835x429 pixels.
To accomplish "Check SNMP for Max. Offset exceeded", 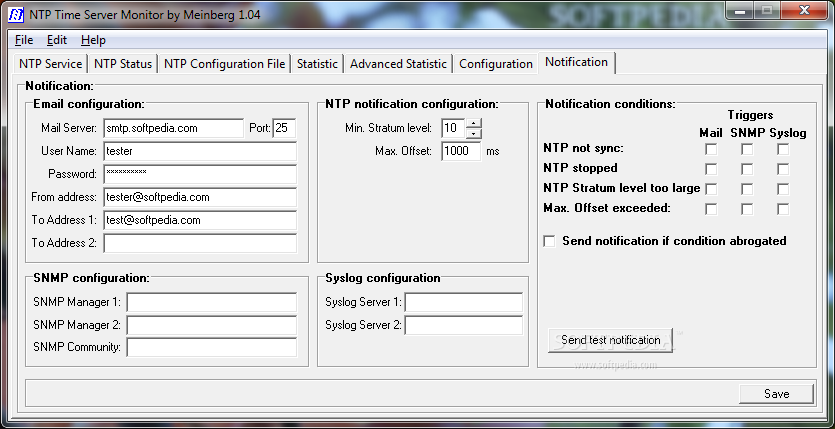I will coord(747,209).
